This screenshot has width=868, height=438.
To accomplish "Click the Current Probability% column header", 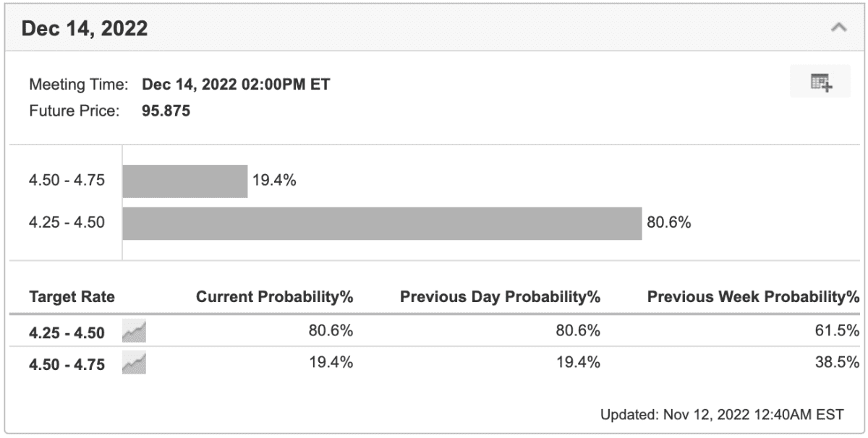I will (275, 297).
